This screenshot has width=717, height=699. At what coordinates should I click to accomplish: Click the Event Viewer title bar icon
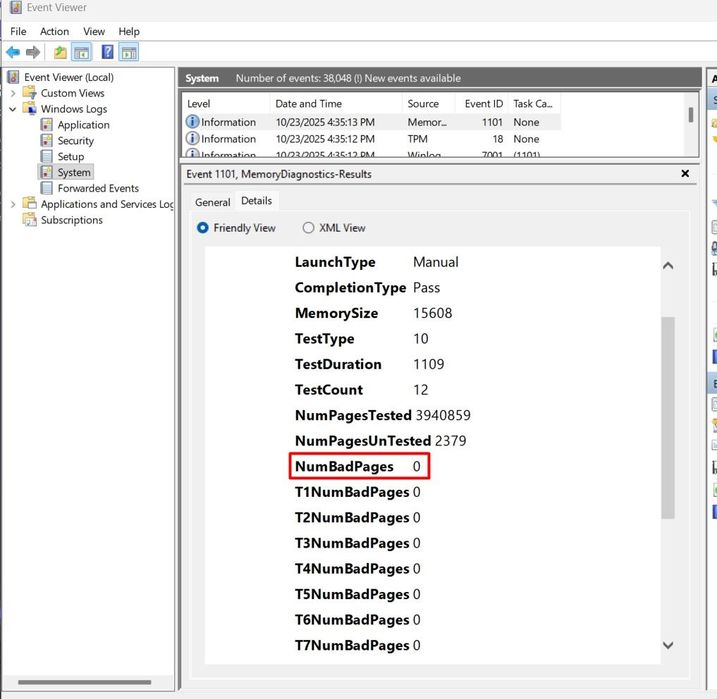click(x=16, y=7)
